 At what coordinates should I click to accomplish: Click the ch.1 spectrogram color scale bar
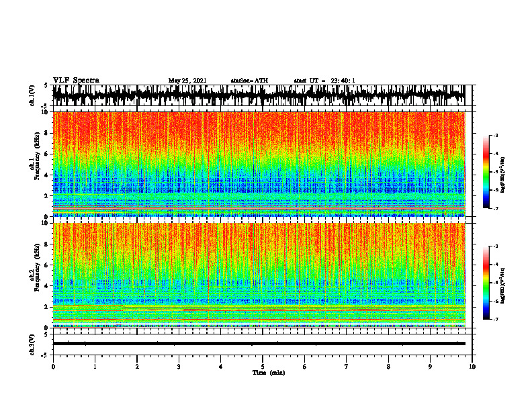[486, 172]
